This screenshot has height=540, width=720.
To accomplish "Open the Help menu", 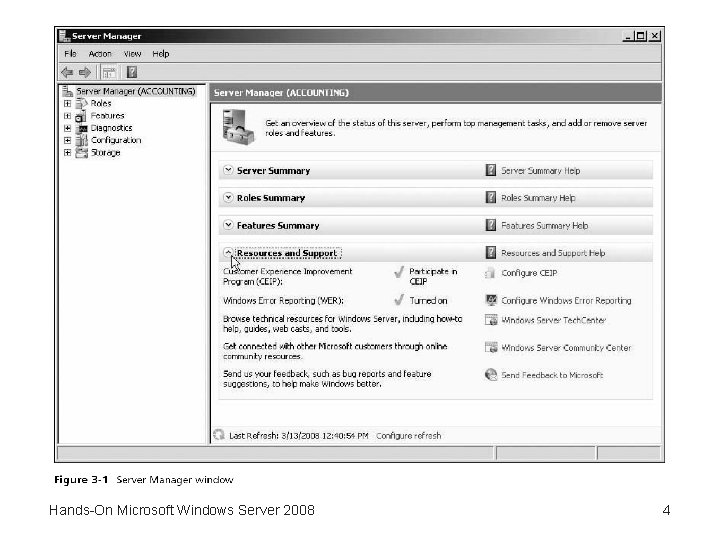I will click(x=161, y=54).
